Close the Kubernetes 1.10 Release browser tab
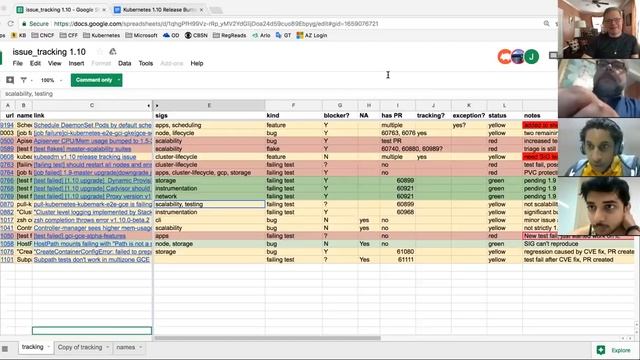The height and width of the screenshot is (360, 640). [201, 9]
